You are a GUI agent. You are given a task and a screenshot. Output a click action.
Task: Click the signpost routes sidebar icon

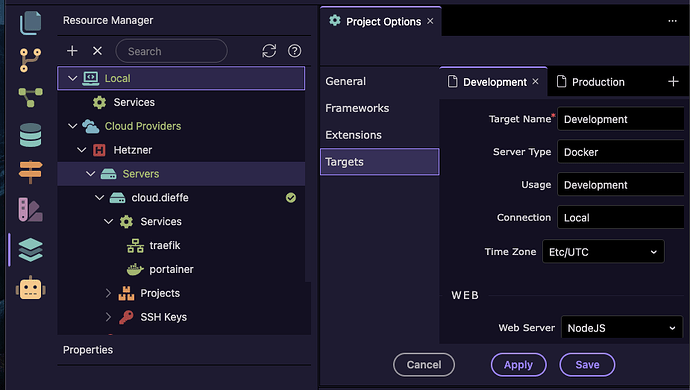(30, 171)
